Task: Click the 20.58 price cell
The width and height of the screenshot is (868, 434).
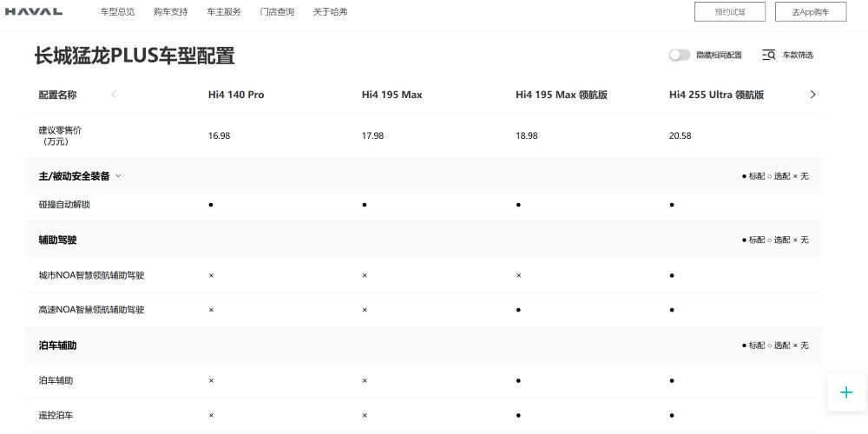Action: pyautogui.click(x=680, y=135)
